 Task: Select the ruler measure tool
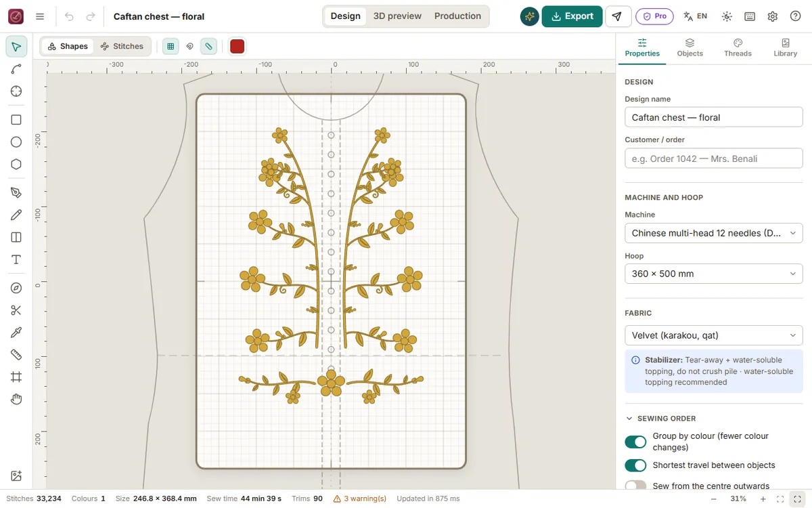(16, 355)
